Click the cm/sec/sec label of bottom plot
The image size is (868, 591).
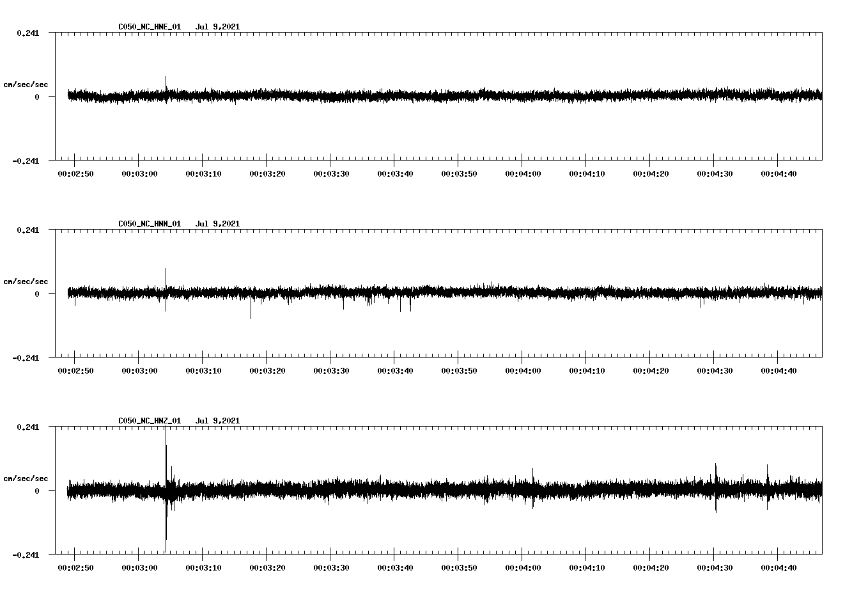[26, 478]
